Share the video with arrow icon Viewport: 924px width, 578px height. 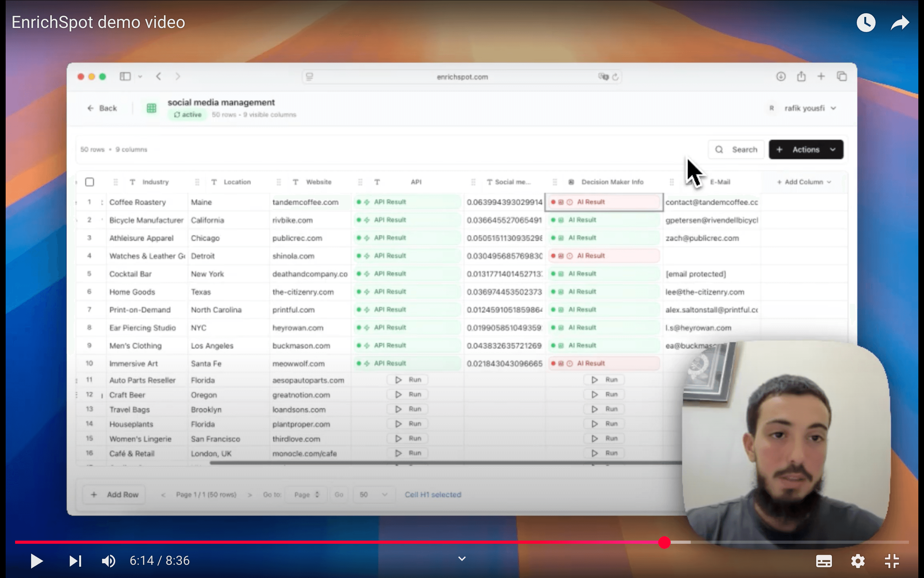[899, 23]
